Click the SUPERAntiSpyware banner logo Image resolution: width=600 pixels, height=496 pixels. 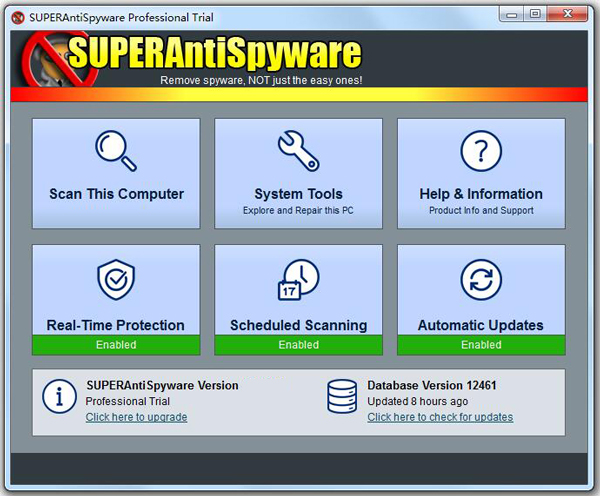click(x=191, y=57)
